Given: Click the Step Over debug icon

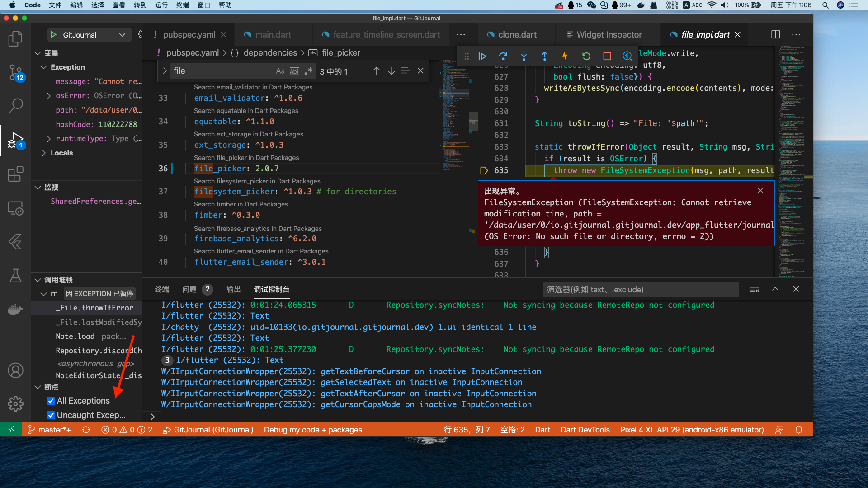Looking at the screenshot, I should point(503,56).
